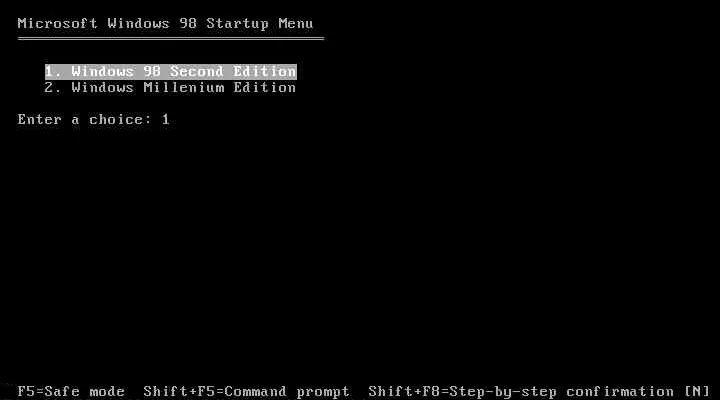Choose the Windows Millenium Edition boot option
Image resolution: width=720 pixels, height=400 pixels.
pos(170,88)
